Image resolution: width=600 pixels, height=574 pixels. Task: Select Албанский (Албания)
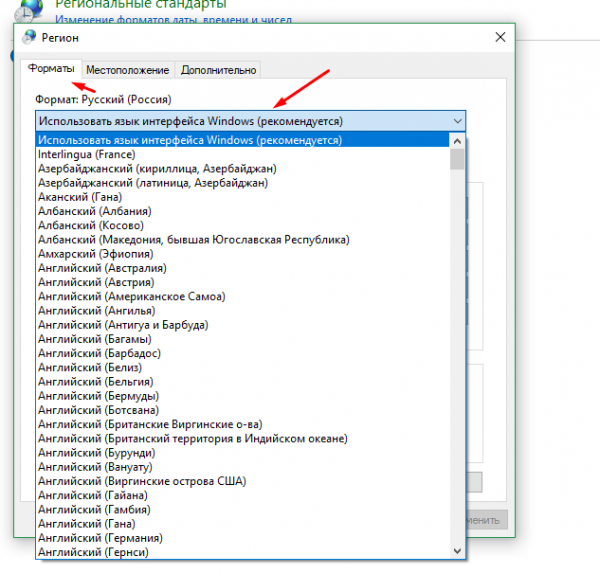point(243,211)
